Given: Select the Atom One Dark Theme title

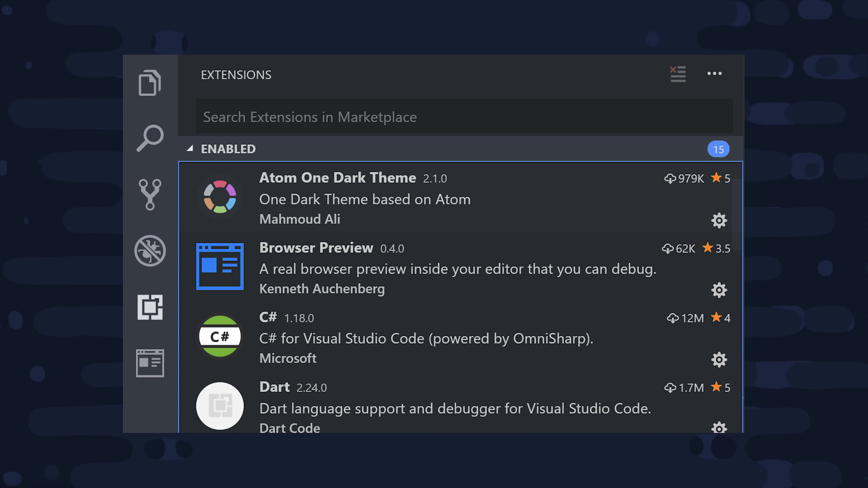Looking at the screenshot, I should click(x=337, y=178).
